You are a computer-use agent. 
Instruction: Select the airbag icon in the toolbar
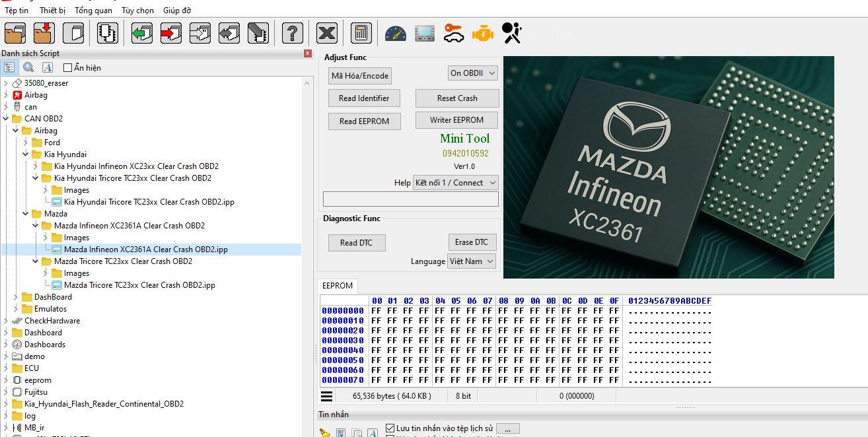pos(512,33)
